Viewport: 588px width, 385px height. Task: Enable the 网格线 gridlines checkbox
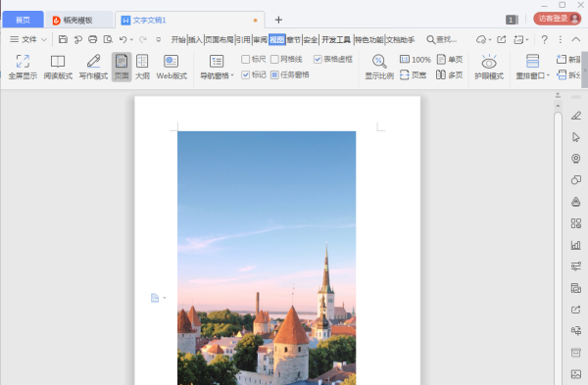[274, 59]
